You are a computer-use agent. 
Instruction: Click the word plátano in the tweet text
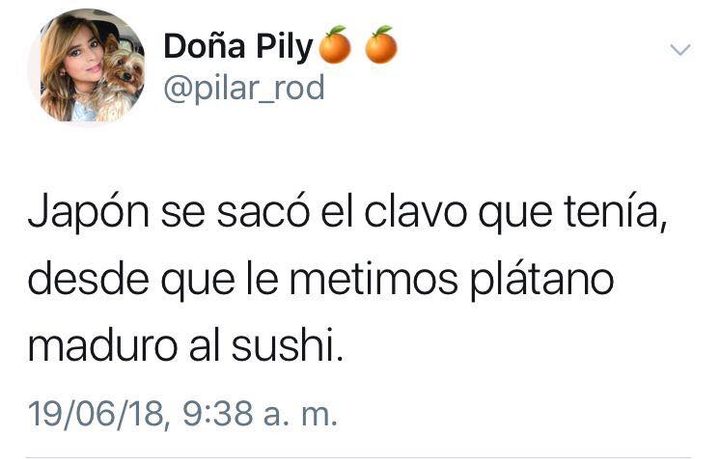(543, 281)
